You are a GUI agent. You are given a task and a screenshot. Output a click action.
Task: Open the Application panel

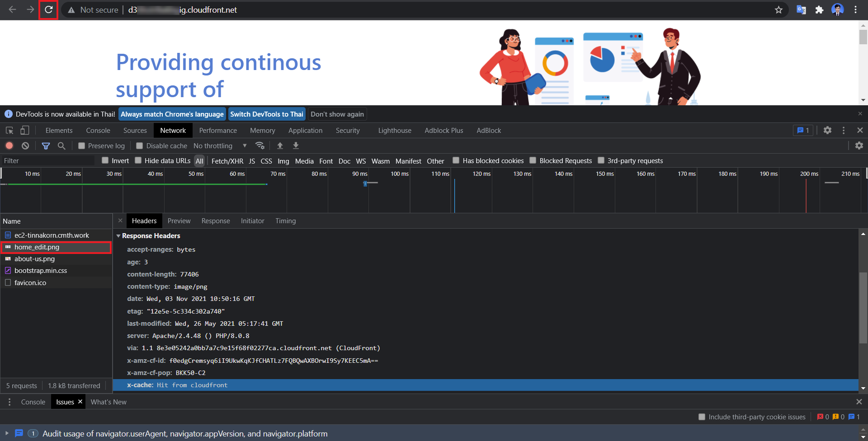click(305, 130)
